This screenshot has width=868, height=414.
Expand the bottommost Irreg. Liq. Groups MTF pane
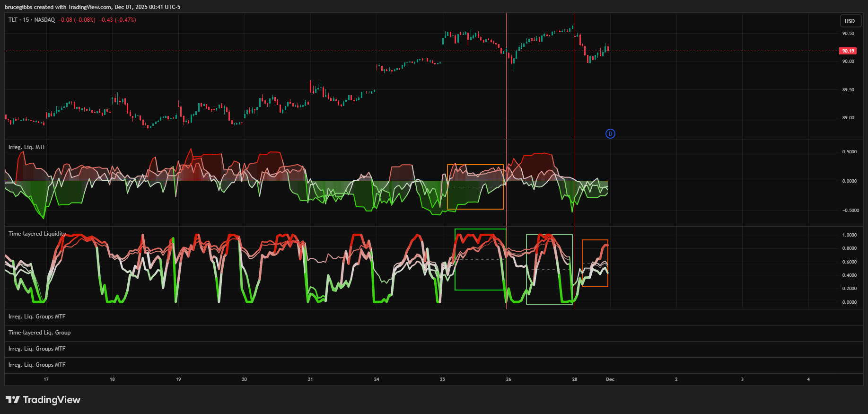point(37,365)
